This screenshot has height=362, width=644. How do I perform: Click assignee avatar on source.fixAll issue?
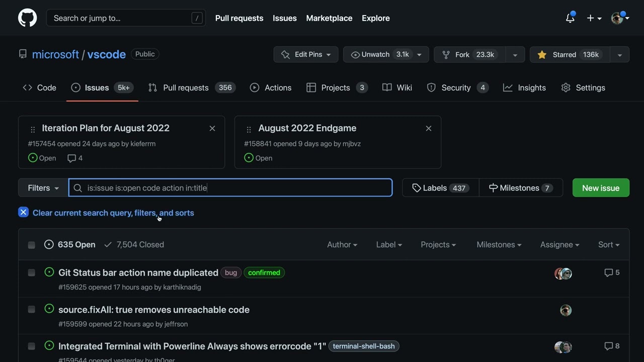[x=566, y=310]
